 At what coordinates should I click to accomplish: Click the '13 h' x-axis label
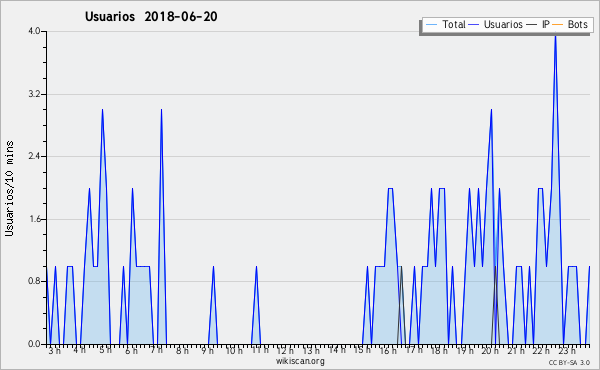311,351
